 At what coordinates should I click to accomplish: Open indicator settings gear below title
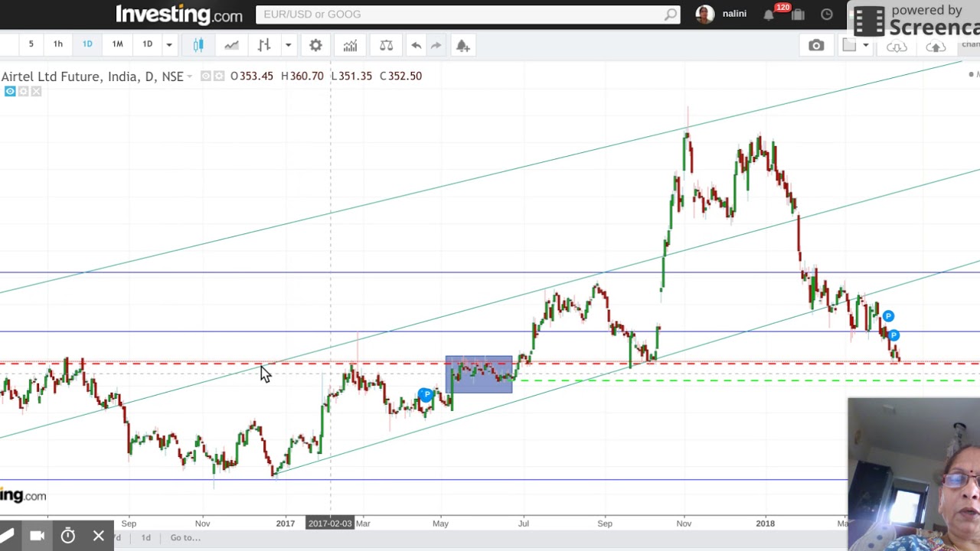point(23,92)
